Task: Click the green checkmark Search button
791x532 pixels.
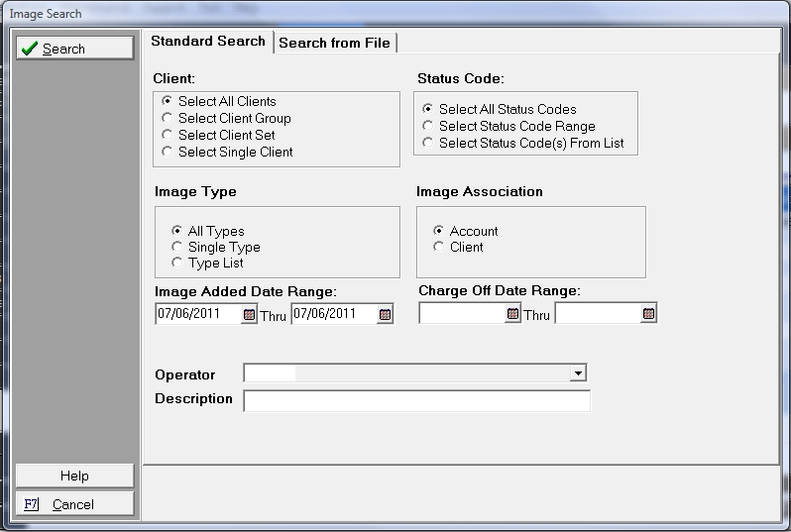Action: point(74,49)
